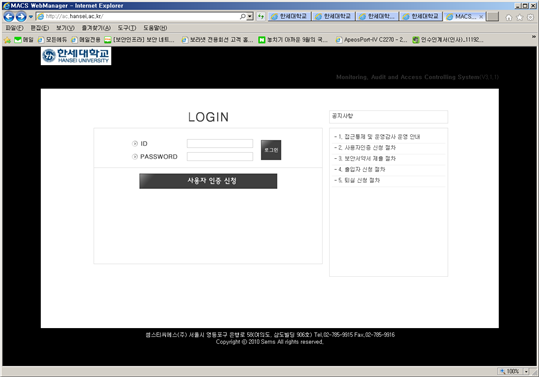
Task: Expand the zoom level dropdown arrow
Action: coord(526,371)
